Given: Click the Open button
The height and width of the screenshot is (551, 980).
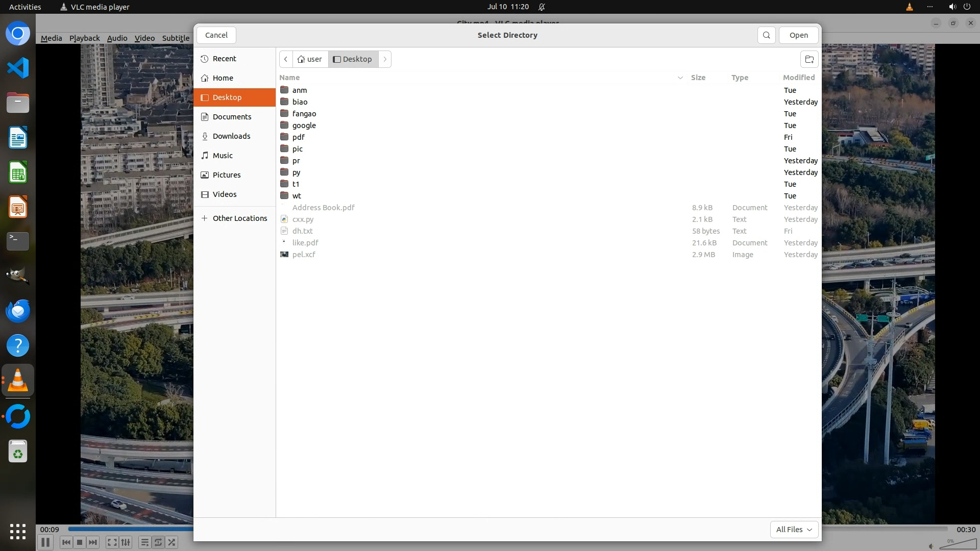Looking at the screenshot, I should [798, 35].
